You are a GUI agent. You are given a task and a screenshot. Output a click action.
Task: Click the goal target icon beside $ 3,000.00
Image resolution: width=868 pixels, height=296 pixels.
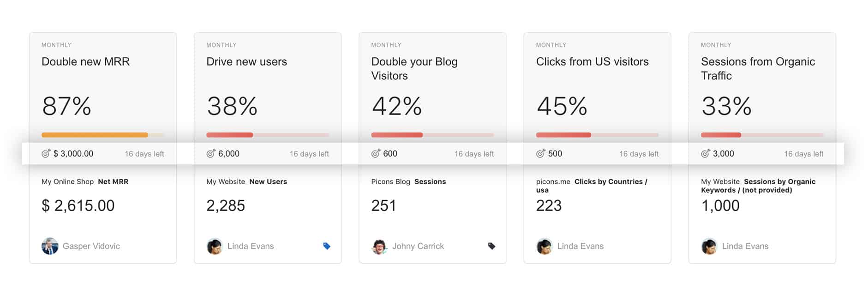tap(46, 154)
